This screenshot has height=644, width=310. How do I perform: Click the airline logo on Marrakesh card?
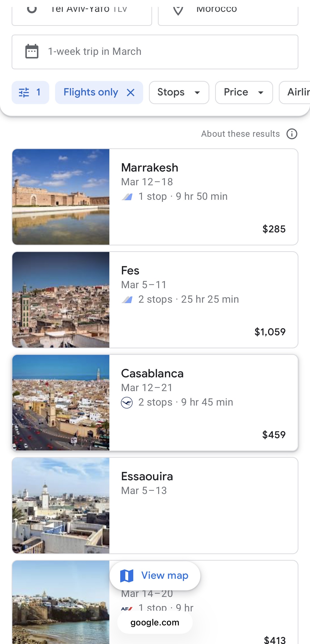pos(127,197)
